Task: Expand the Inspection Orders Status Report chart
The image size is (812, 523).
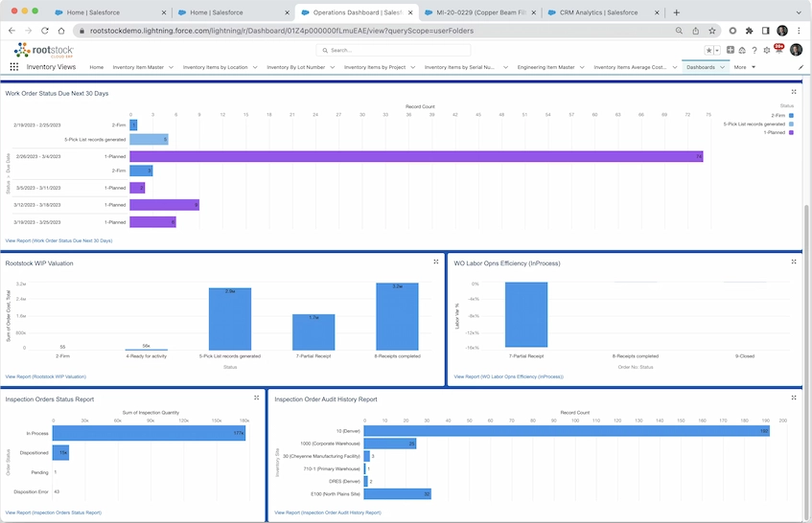Action: click(x=256, y=398)
